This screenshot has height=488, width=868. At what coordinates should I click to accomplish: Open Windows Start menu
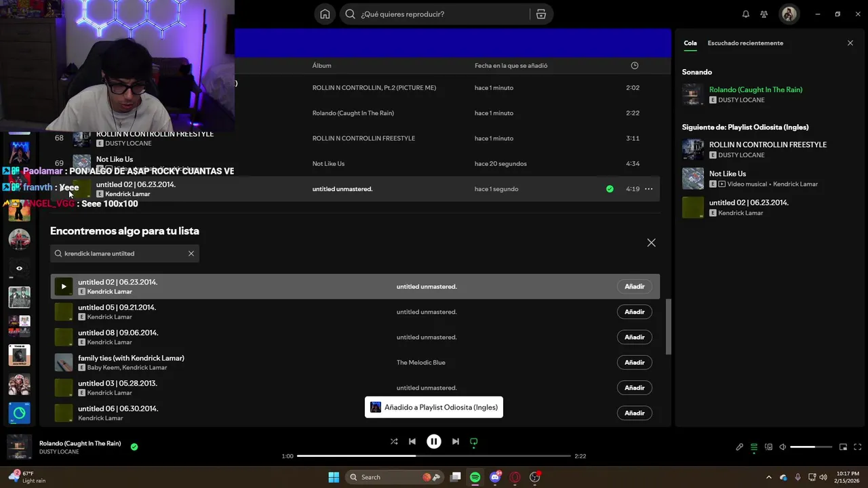tap(334, 477)
